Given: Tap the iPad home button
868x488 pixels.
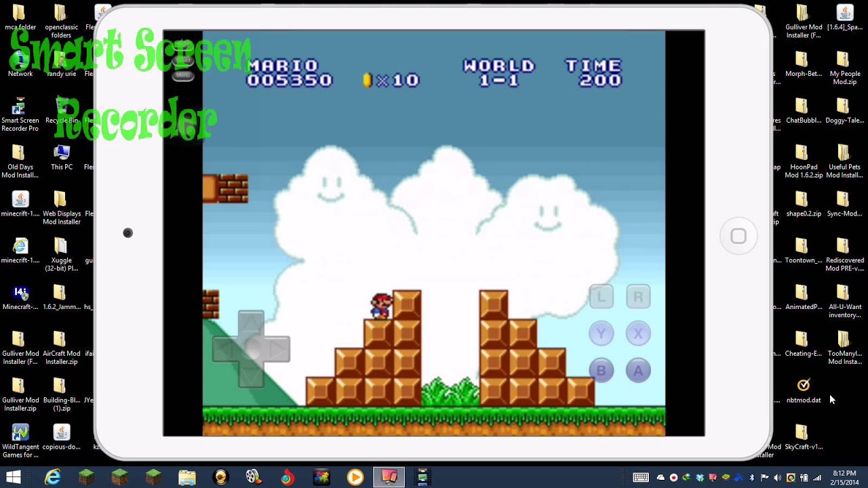Looking at the screenshot, I should coord(738,237).
